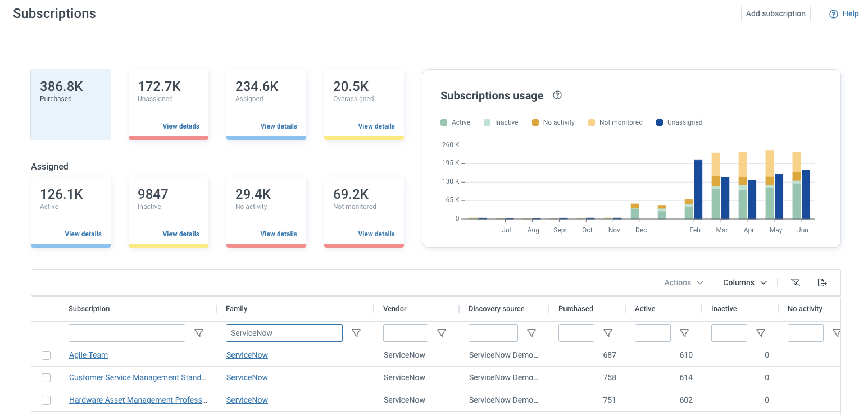
Task: Click the Add subscription button
Action: click(775, 14)
